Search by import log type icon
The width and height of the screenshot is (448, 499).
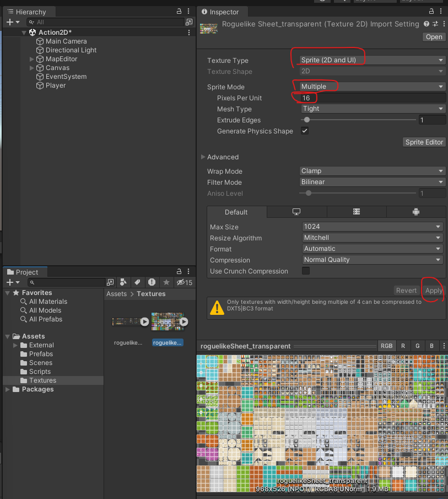tap(152, 282)
